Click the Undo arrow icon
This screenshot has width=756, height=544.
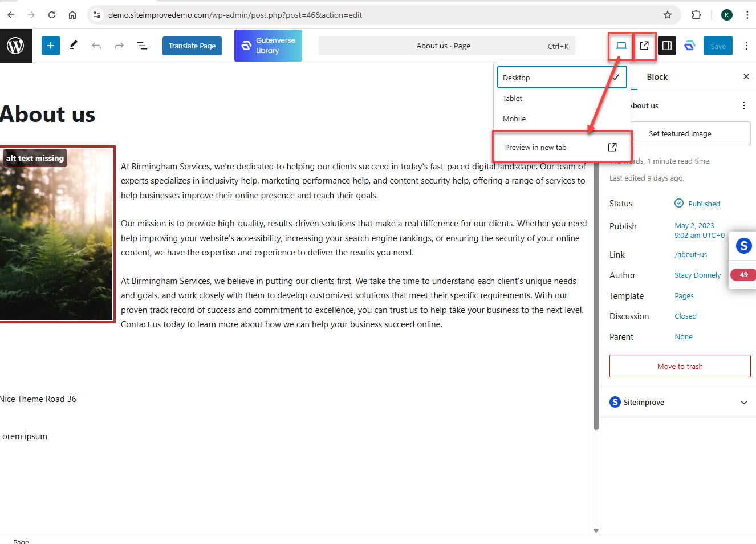coord(96,46)
